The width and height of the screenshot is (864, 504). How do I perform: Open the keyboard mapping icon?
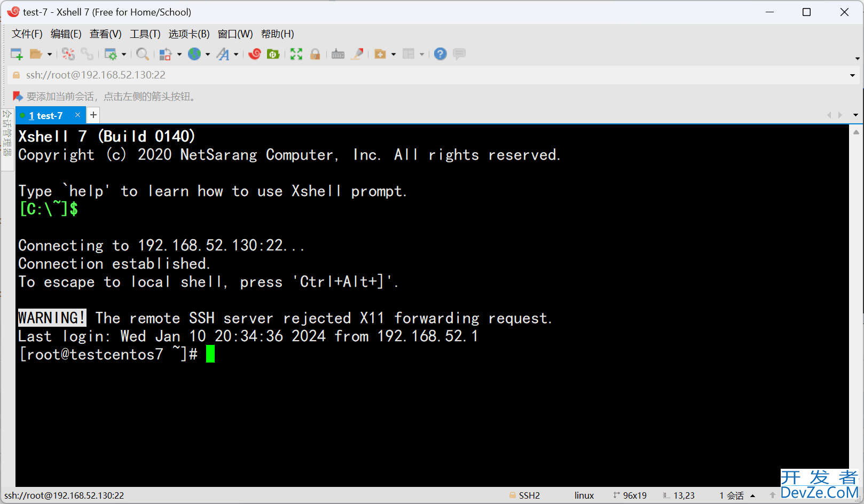pyautogui.click(x=338, y=54)
